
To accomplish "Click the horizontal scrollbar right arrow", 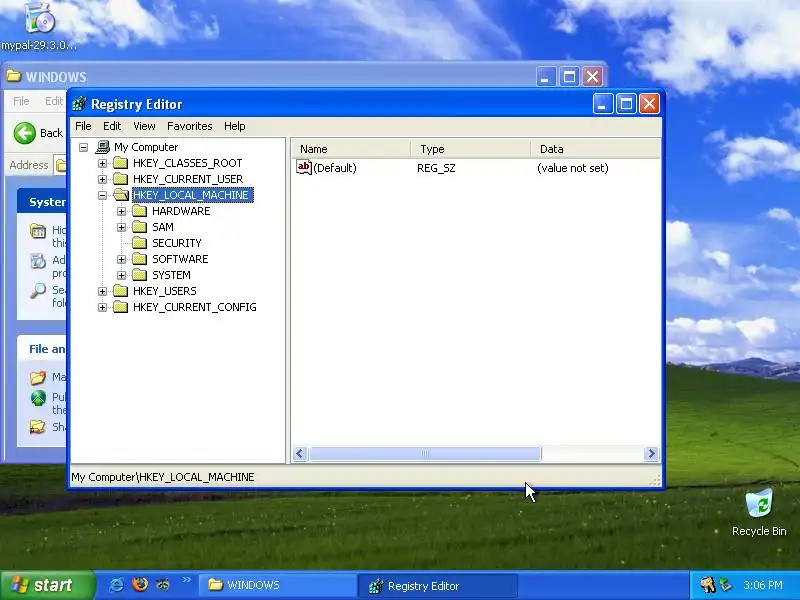I will click(651, 454).
